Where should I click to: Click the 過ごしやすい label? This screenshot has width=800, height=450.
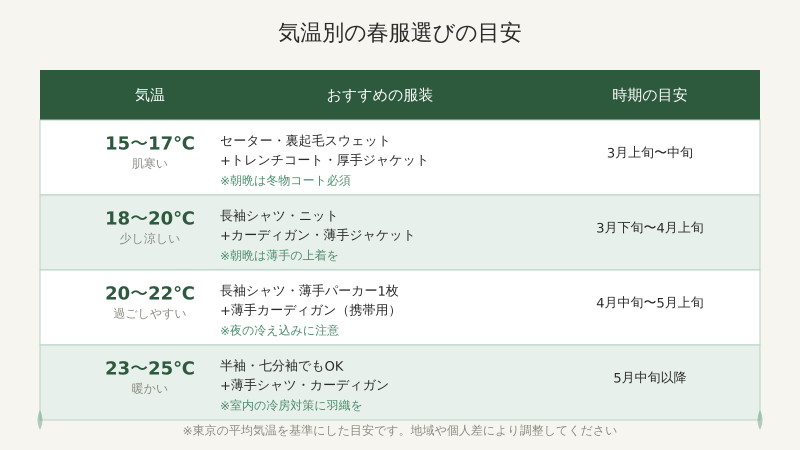click(x=150, y=313)
